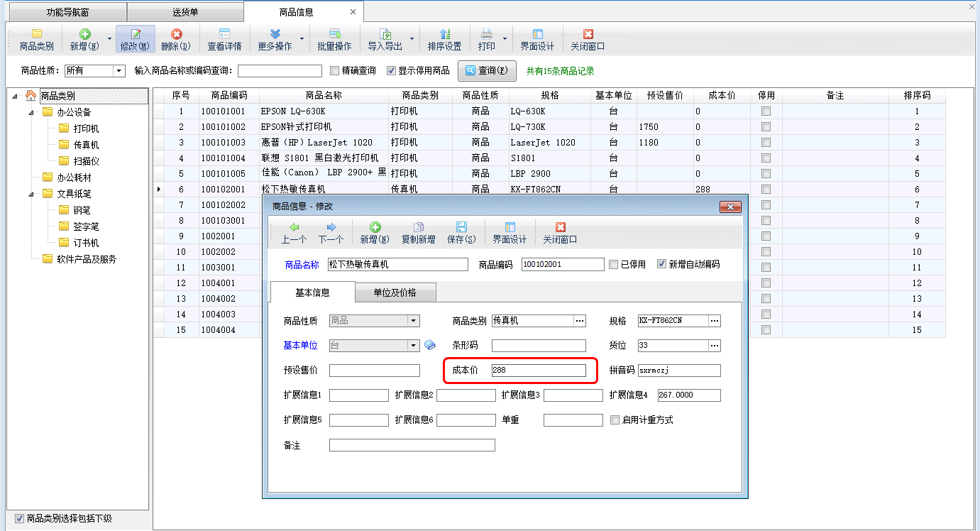Open 排序设置 from the main toolbar
The image size is (980, 531).
[444, 40]
